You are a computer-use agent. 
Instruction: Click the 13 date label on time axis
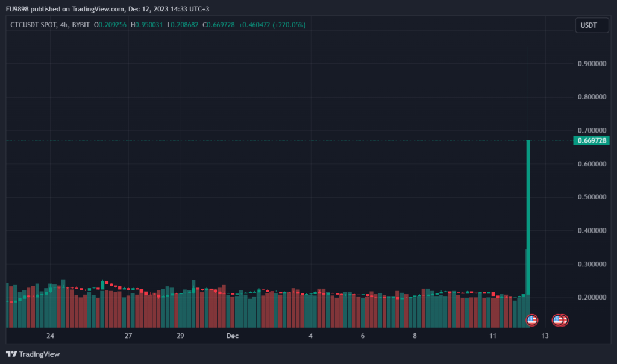[545, 336]
